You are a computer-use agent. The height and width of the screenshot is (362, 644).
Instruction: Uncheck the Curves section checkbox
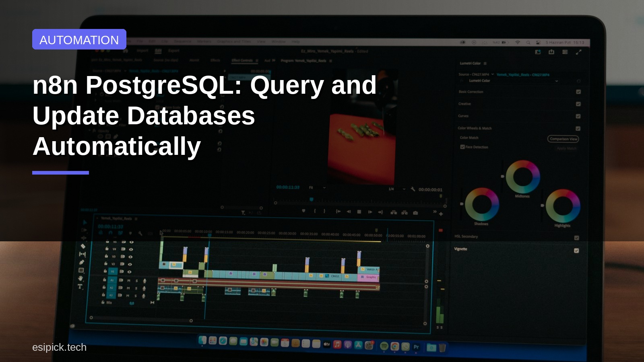[x=578, y=116]
